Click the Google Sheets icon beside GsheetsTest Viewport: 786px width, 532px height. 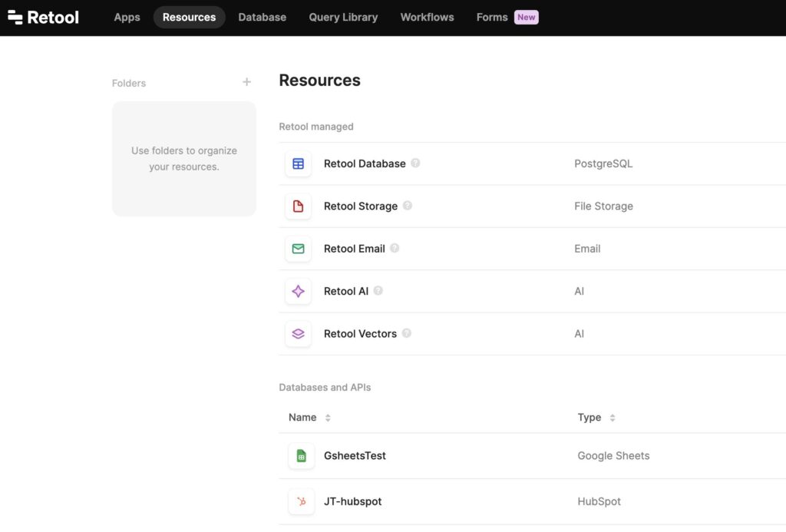301,455
